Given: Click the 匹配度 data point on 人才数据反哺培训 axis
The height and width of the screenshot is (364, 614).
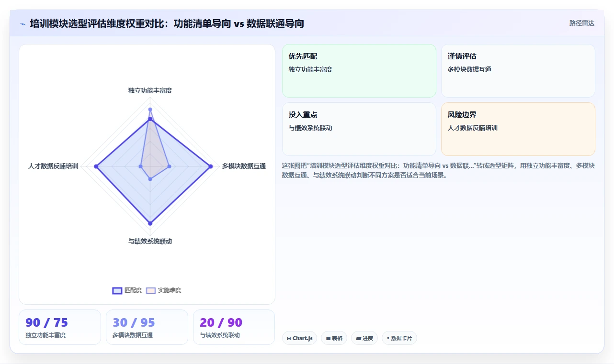Looking at the screenshot, I should point(96,166).
